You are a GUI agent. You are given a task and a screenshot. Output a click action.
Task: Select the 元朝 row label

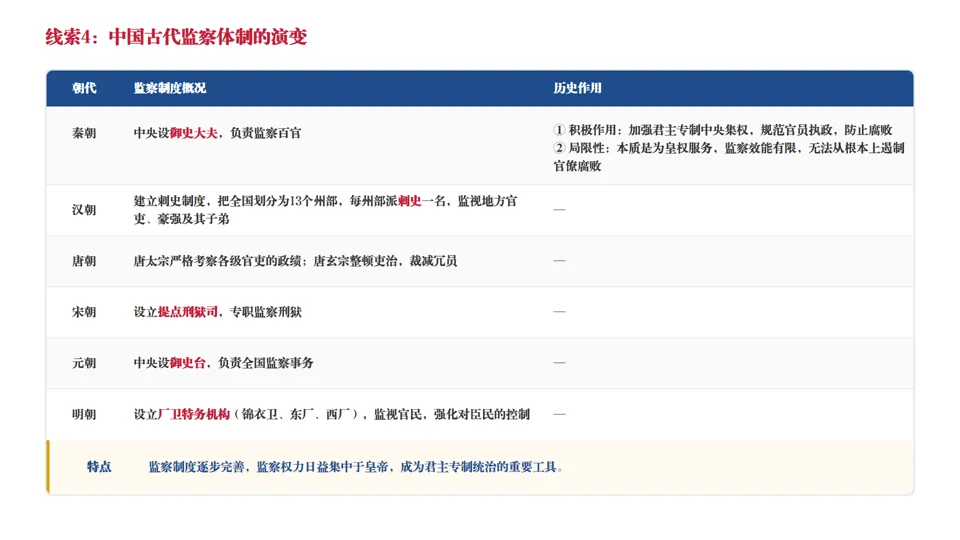tap(84, 363)
